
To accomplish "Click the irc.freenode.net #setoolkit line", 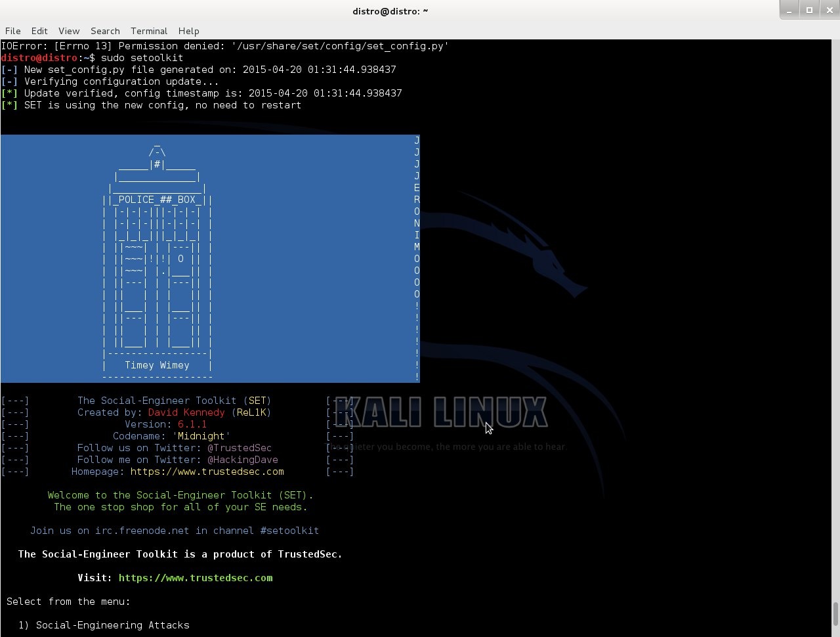I will 175,531.
